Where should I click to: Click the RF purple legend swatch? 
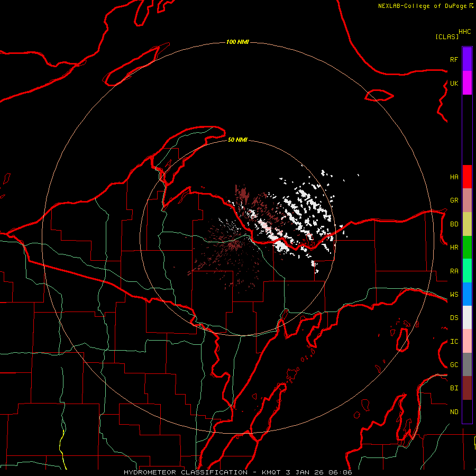(x=467, y=59)
